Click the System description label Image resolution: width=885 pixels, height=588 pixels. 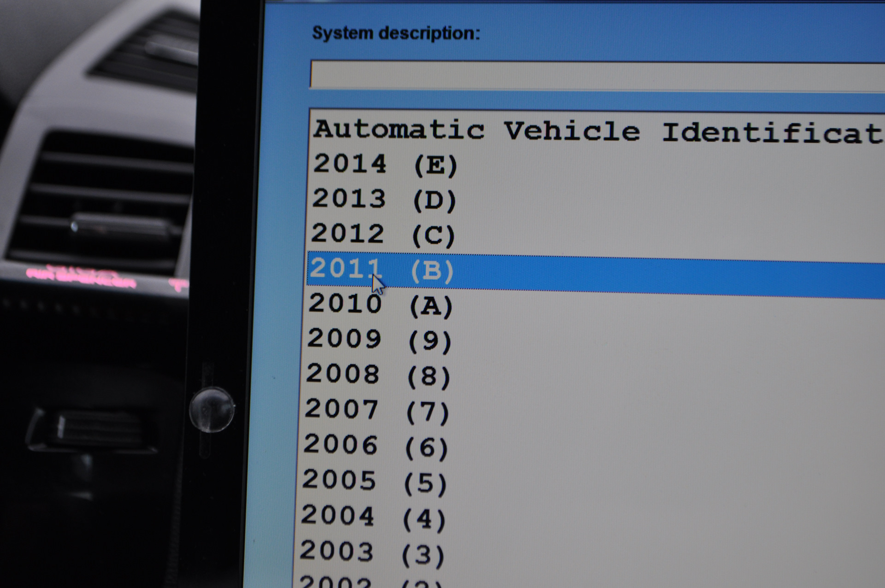click(396, 33)
